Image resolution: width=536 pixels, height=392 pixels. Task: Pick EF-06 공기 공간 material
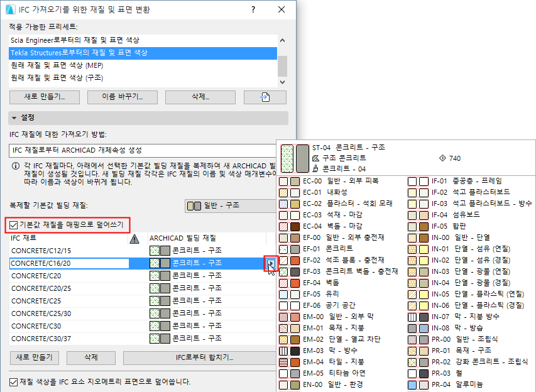340,305
